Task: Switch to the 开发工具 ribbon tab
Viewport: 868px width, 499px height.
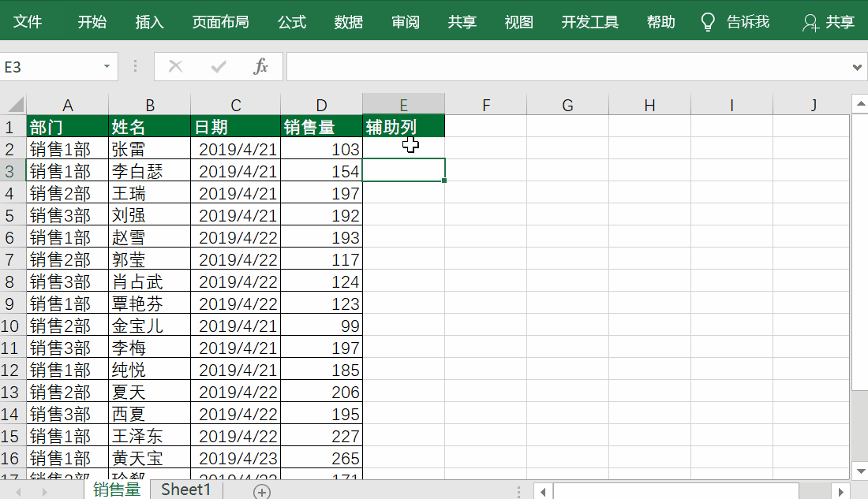Action: (x=589, y=22)
